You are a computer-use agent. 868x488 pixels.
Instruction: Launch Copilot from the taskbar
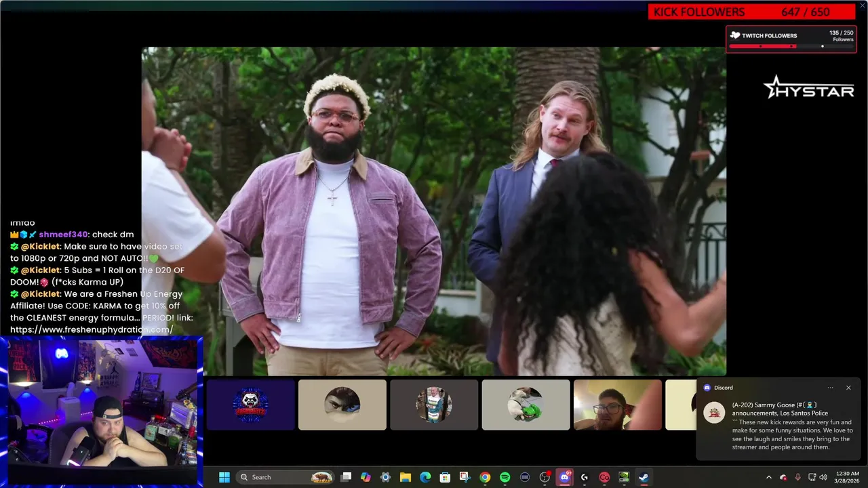[x=366, y=477]
